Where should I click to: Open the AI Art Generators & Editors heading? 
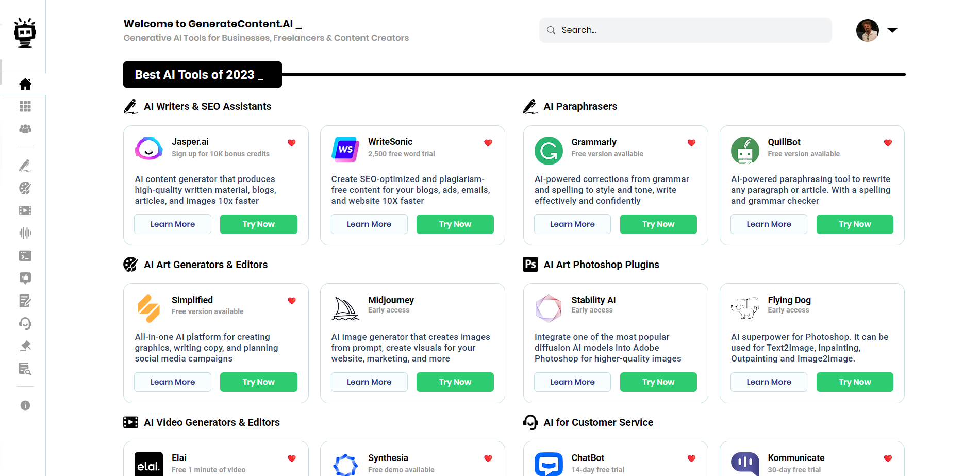click(x=206, y=265)
